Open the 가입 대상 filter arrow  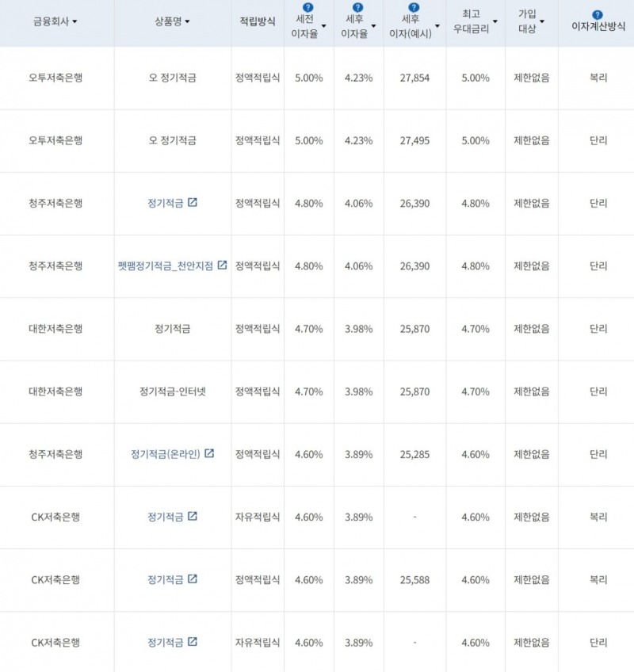543,22
